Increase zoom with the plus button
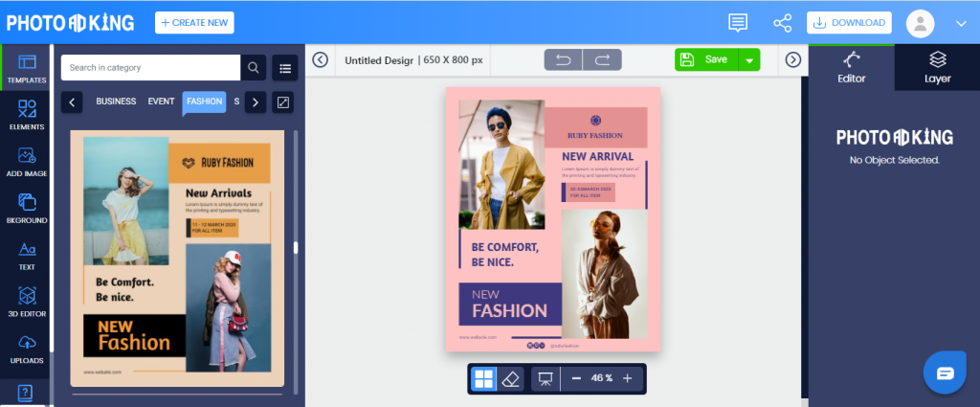The width and height of the screenshot is (980, 407). tap(628, 378)
